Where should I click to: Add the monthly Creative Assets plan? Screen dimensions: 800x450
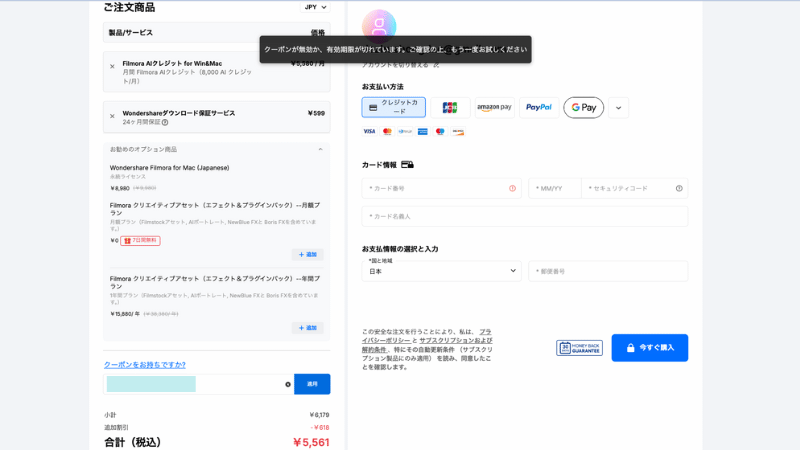click(307, 254)
